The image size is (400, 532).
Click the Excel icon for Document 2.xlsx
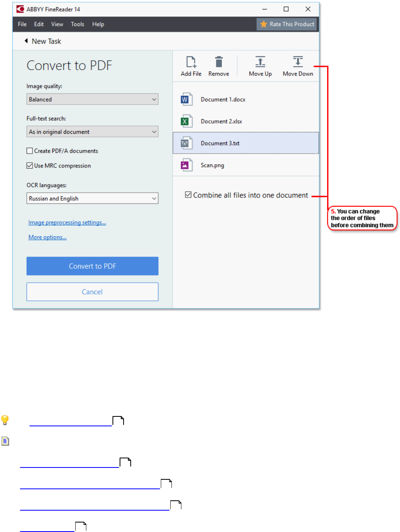click(187, 121)
